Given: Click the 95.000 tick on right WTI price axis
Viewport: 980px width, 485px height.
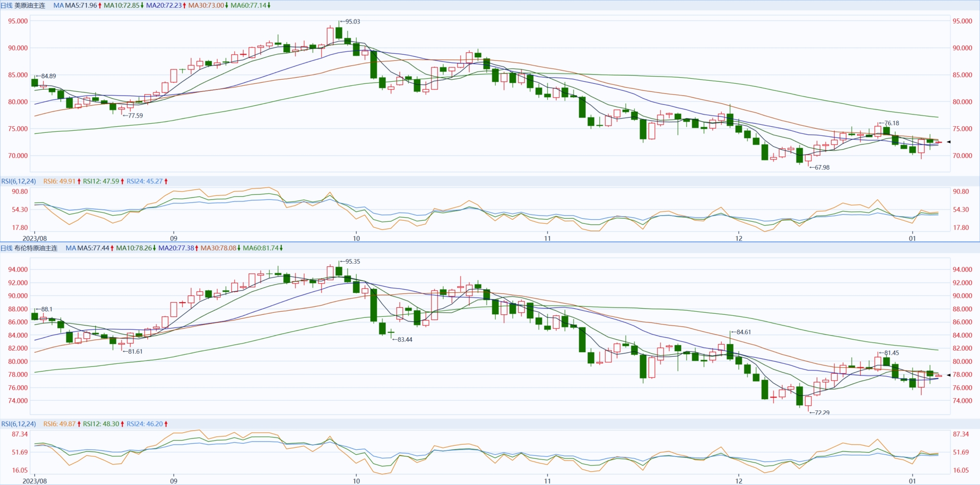Looking at the screenshot, I should tap(963, 21).
